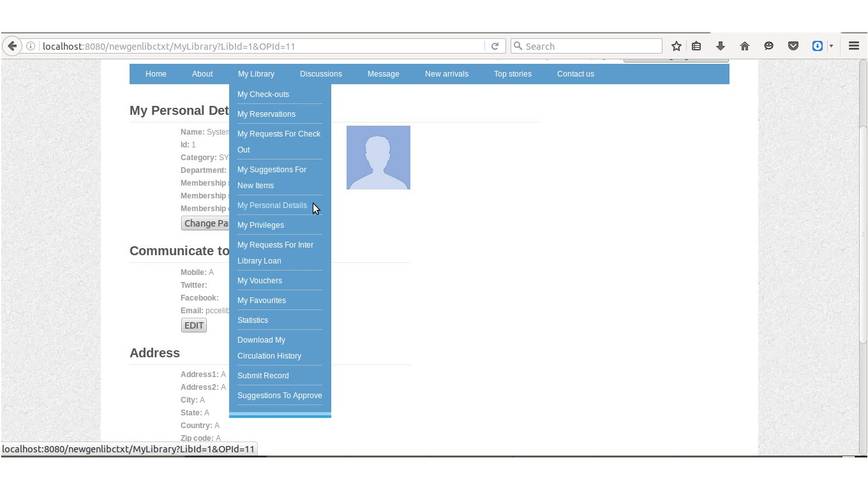
Task: Open the site information icon
Action: pyautogui.click(x=30, y=46)
